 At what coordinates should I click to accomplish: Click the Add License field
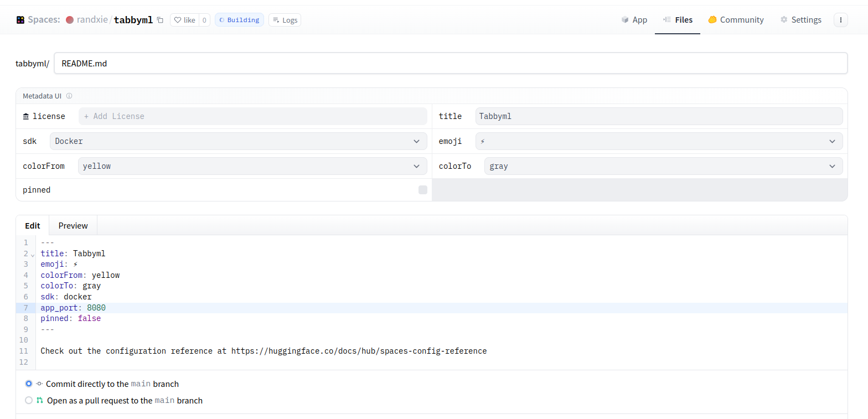click(252, 116)
